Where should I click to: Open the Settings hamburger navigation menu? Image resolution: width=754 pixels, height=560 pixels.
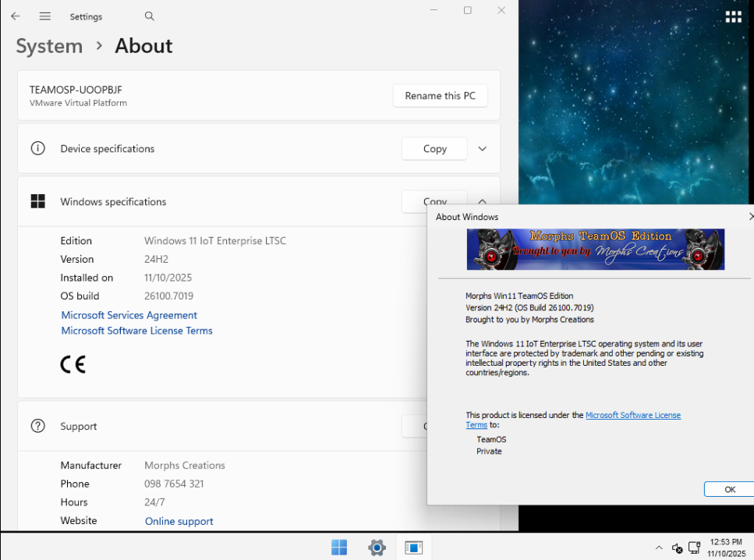(45, 16)
